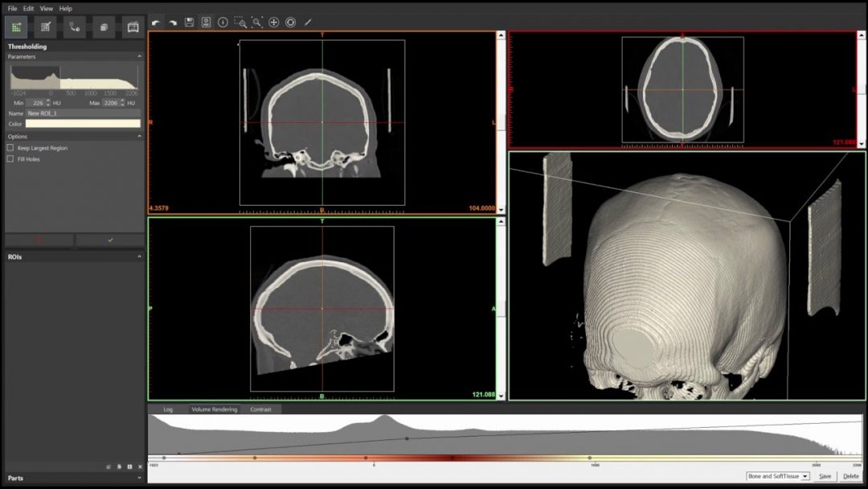This screenshot has width=868, height=489.
Task: Select the zoom magnifier tool
Action: [257, 23]
